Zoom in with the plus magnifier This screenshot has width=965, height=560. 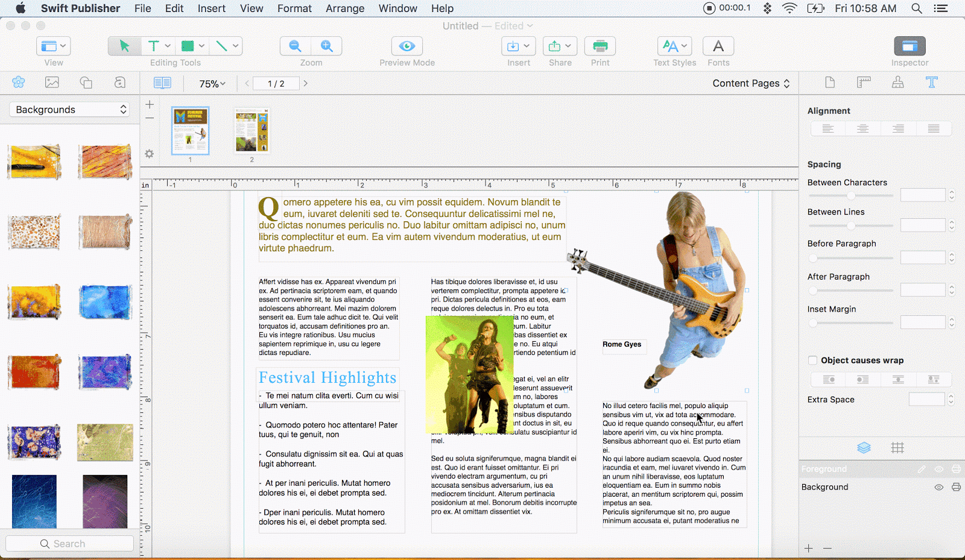pyautogui.click(x=326, y=46)
